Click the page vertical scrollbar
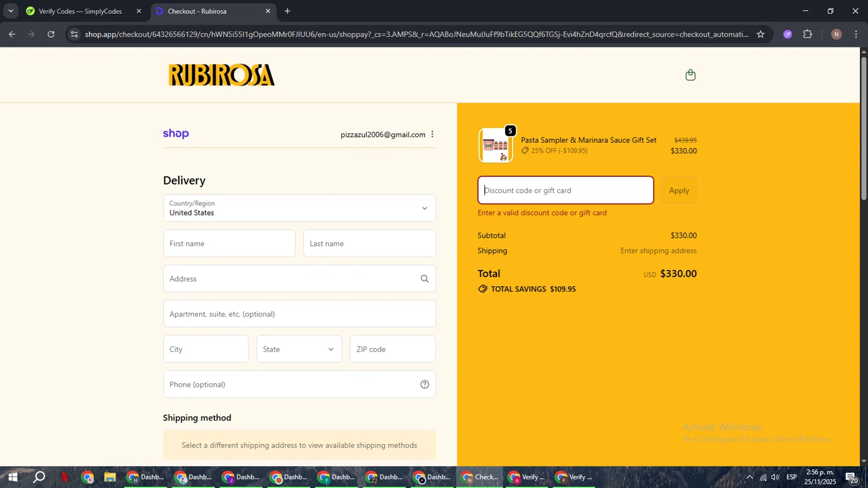The width and height of the screenshot is (868, 488). tap(863, 128)
